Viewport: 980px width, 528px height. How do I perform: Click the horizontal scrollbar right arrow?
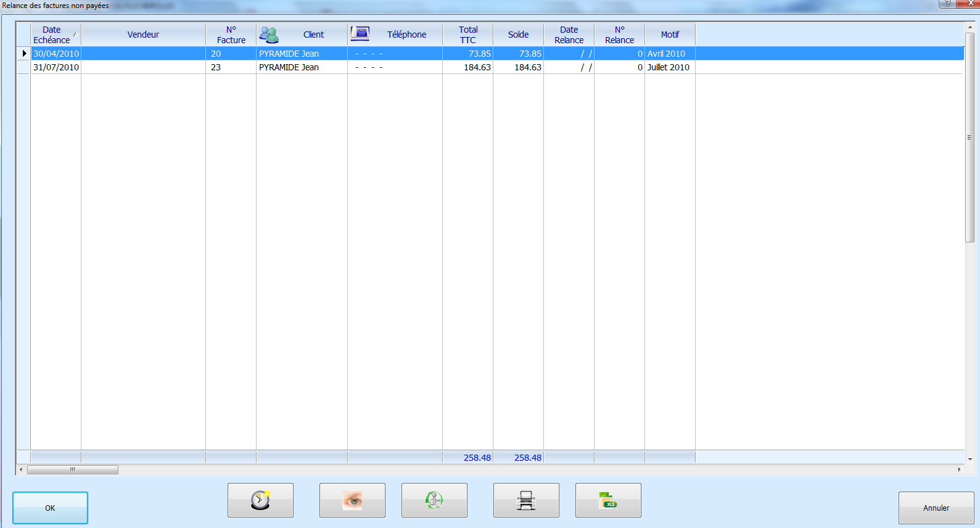tap(959, 470)
